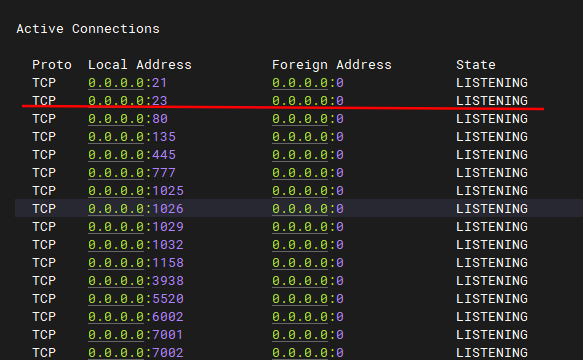Click port number 3938 in Local Address
583x360 pixels.
[168, 281]
